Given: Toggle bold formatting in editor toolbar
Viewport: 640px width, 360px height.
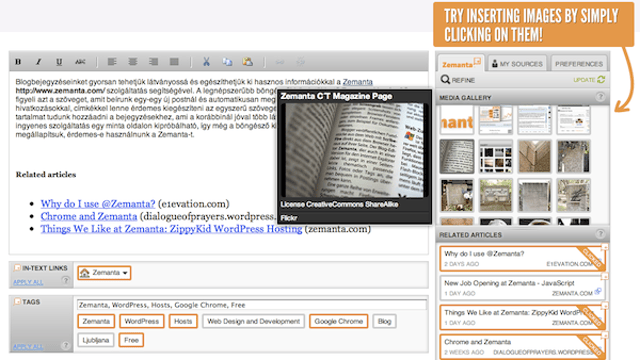Looking at the screenshot, I should point(18,62).
